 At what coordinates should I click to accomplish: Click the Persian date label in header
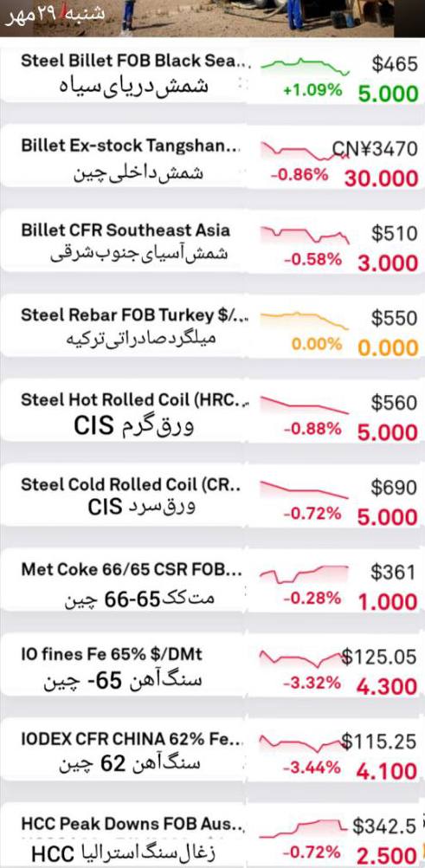[x=55, y=14]
